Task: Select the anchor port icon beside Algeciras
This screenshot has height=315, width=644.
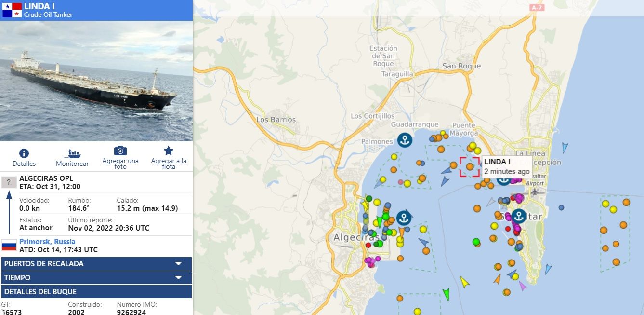Action: tap(404, 217)
